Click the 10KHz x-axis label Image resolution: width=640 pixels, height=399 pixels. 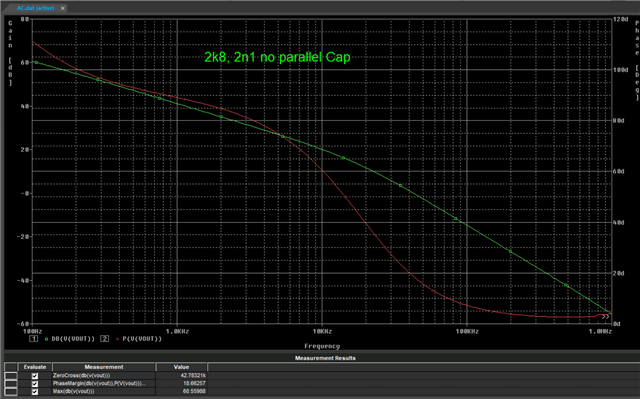[322, 331]
